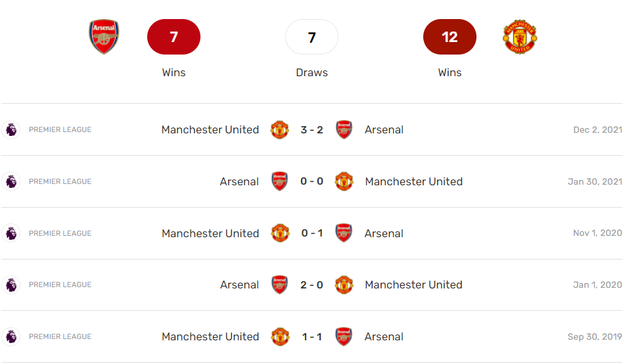Open the 3 - 2 match score
This screenshot has height=364, width=625.
312,129
